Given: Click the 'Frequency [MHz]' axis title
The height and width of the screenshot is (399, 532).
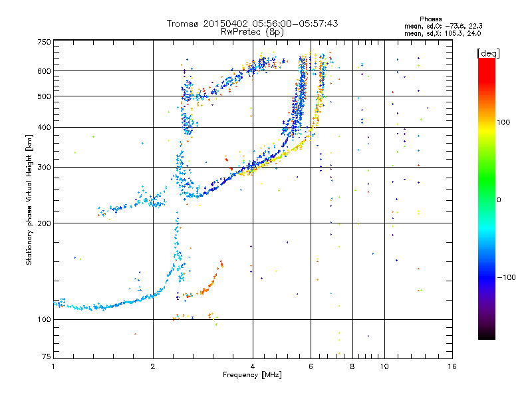Looking at the screenshot, I should 252,375.
